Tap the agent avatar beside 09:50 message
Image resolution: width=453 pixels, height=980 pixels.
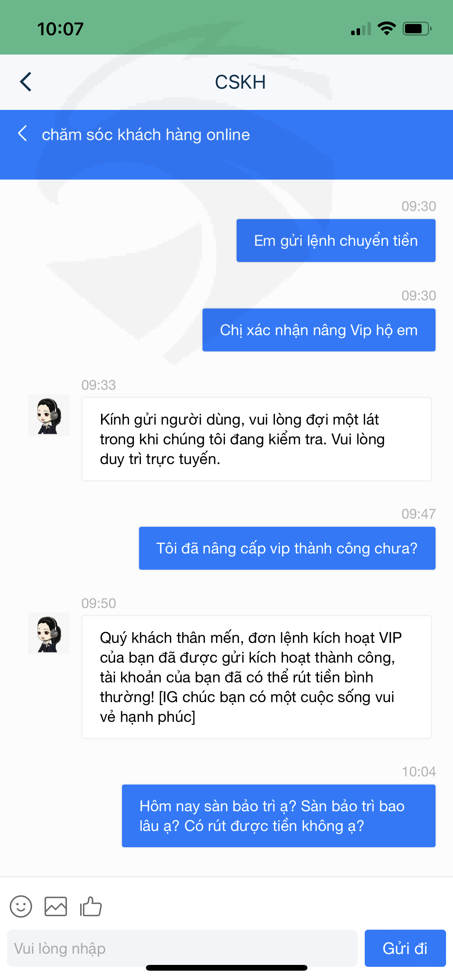pos(49,634)
